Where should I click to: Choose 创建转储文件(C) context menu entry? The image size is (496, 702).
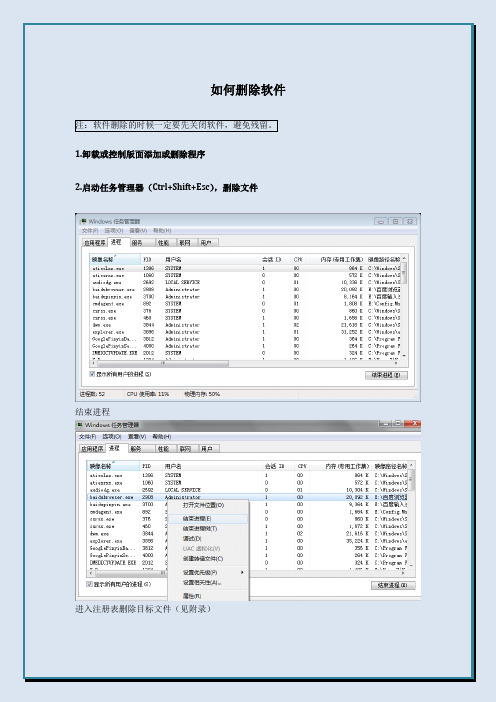tap(202, 559)
